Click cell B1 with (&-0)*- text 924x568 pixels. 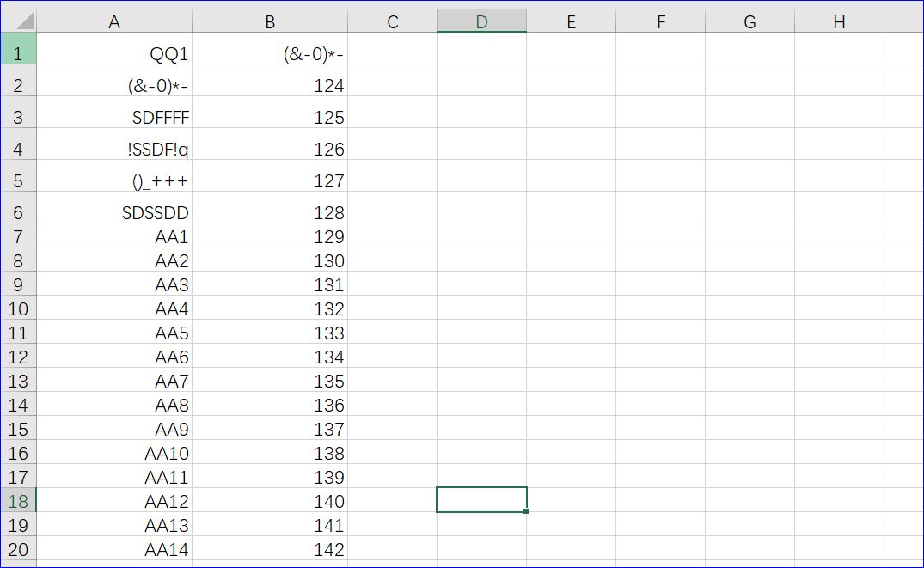270,48
